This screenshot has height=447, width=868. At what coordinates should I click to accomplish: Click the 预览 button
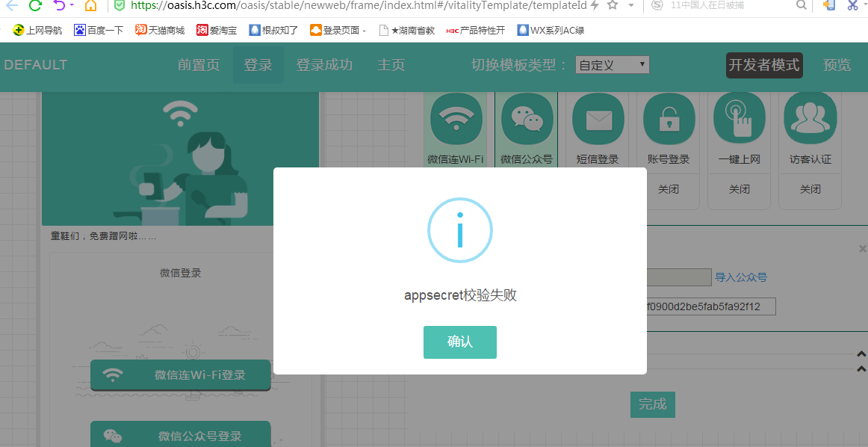(x=837, y=65)
